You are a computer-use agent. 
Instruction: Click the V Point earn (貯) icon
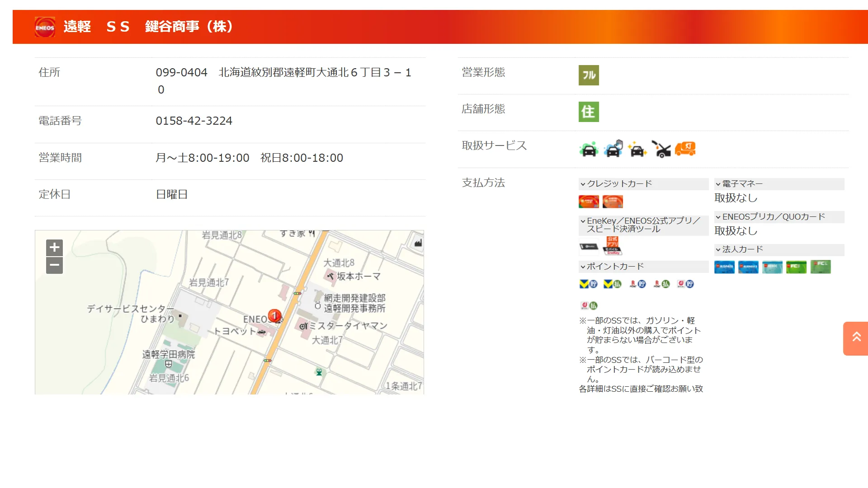(x=589, y=284)
